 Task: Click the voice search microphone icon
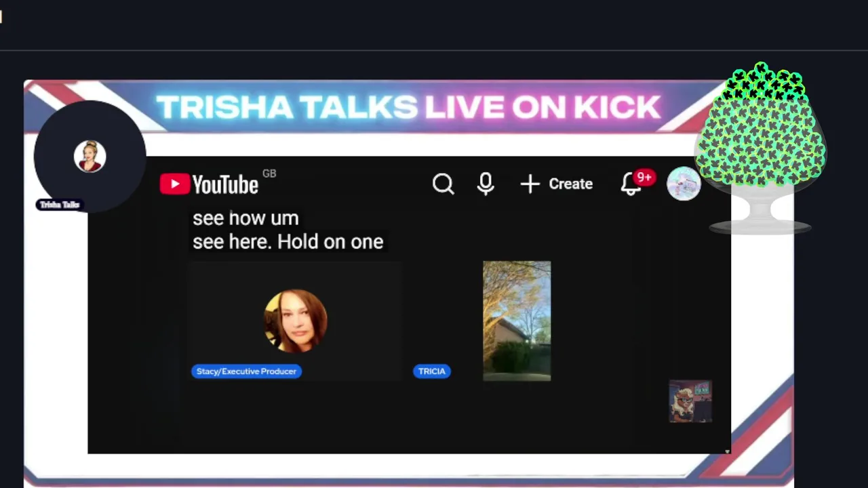[486, 184]
